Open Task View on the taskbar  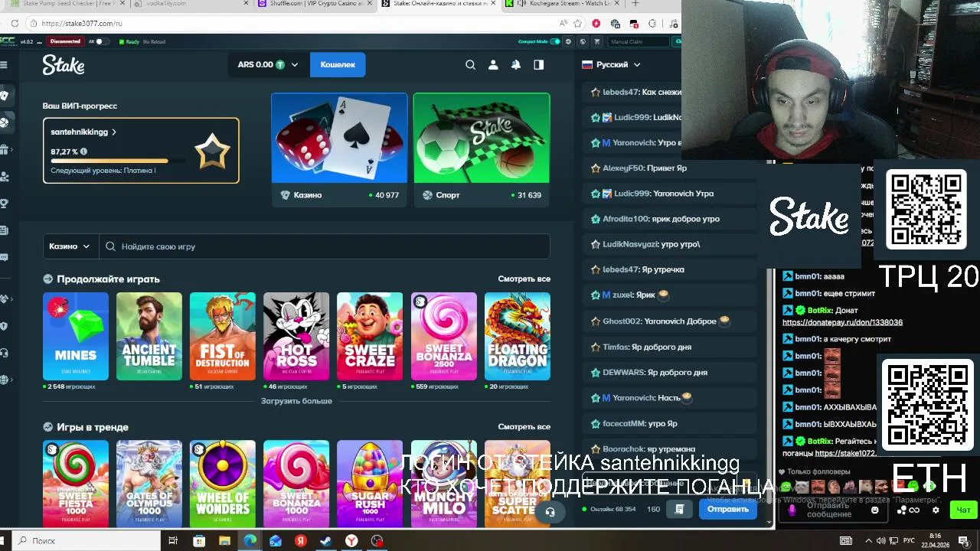coord(173,541)
